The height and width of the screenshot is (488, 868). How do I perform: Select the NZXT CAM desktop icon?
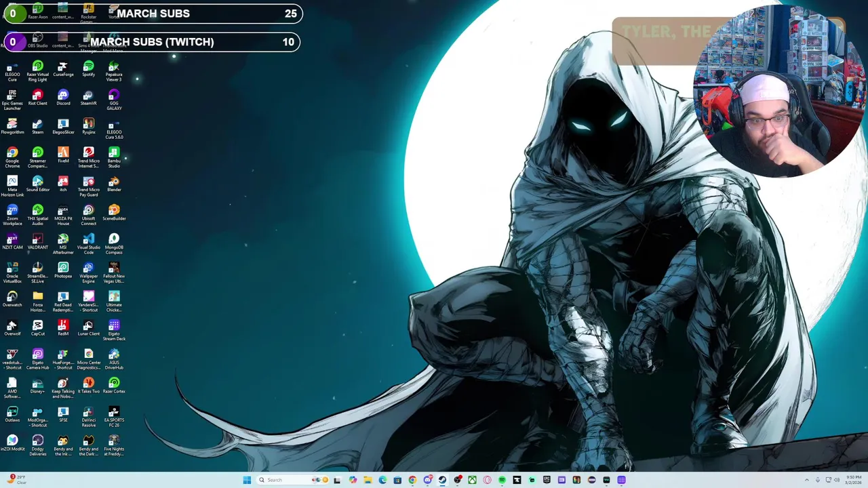(12, 242)
